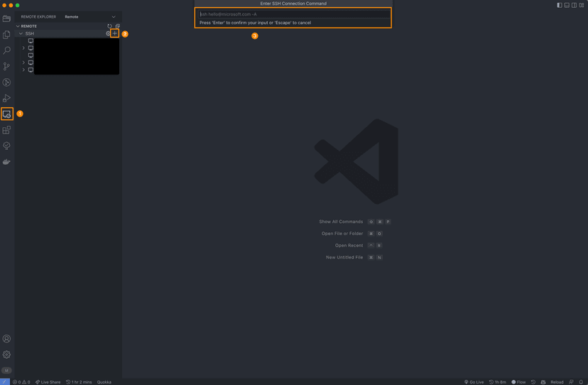Click Go Live in the status bar
The width and height of the screenshot is (588, 385).
pyautogui.click(x=474, y=381)
